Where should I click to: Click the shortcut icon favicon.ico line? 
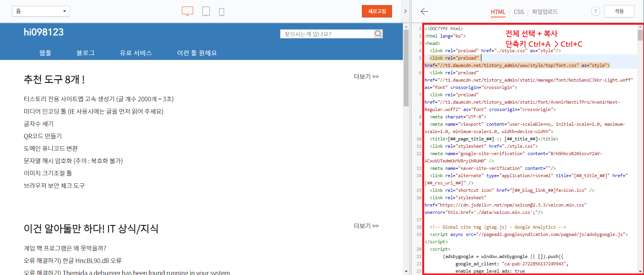512,190
